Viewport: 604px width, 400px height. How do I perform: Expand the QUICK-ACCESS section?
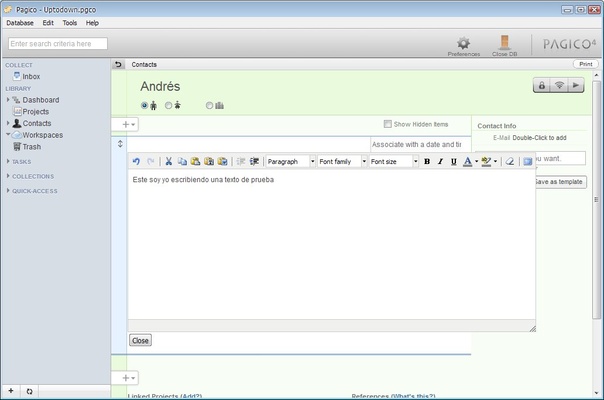pyautogui.click(x=8, y=190)
